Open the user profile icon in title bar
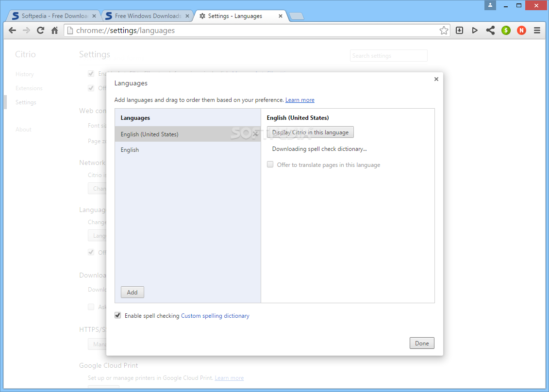The width and height of the screenshot is (549, 392). [x=490, y=5]
